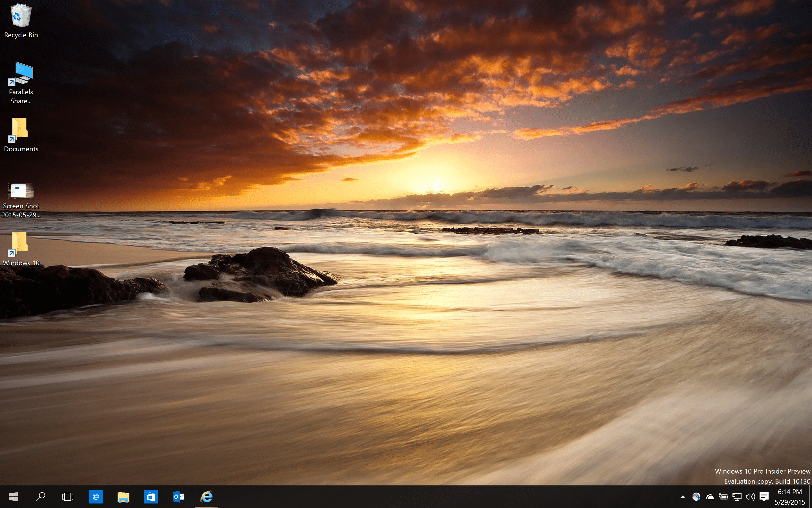812x508 pixels.
Task: Open taskbar Search magnifier
Action: [41, 497]
